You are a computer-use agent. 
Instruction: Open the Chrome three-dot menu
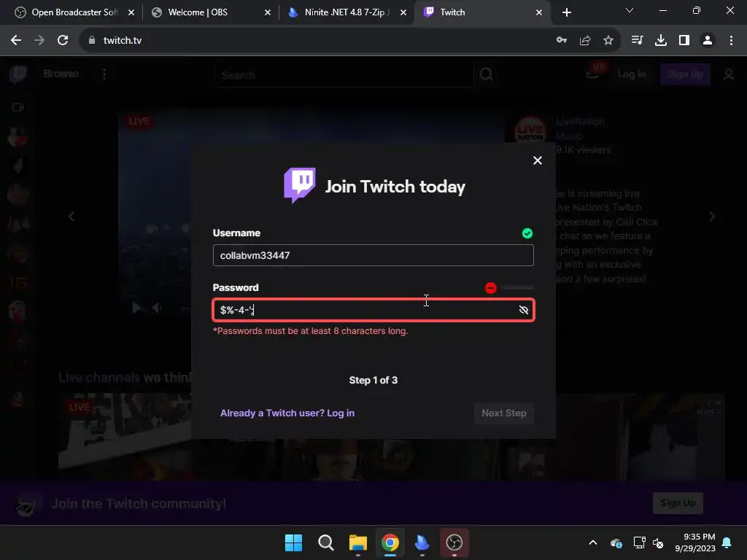731,40
